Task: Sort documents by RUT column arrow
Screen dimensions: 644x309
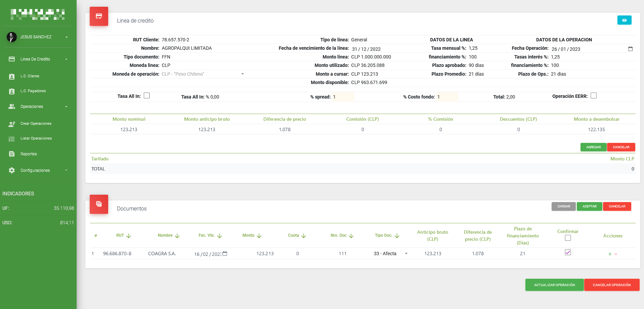Action: (129, 236)
